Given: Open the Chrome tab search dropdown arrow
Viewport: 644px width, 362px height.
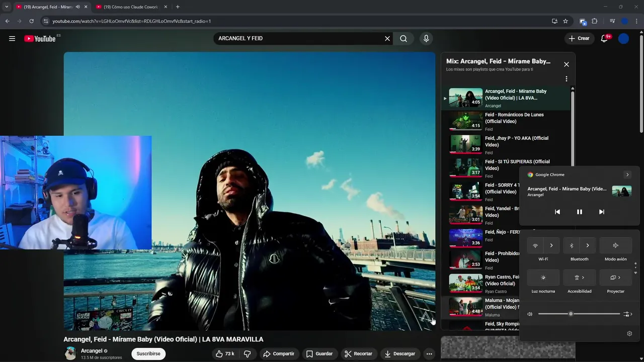Looking at the screenshot, I should click(7, 7).
